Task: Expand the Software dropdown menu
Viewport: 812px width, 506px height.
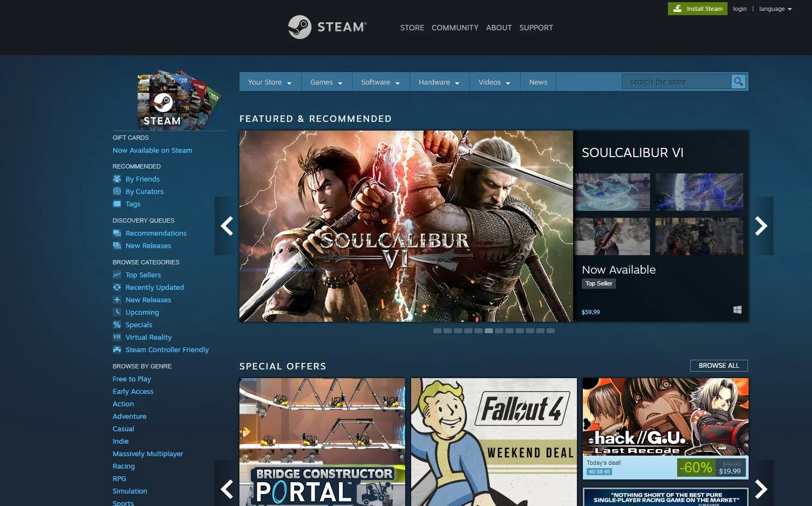Action: tap(381, 82)
